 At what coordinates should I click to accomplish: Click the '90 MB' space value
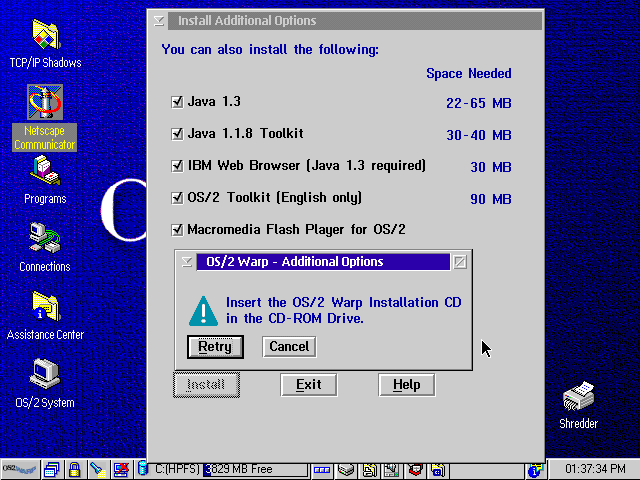click(x=491, y=199)
